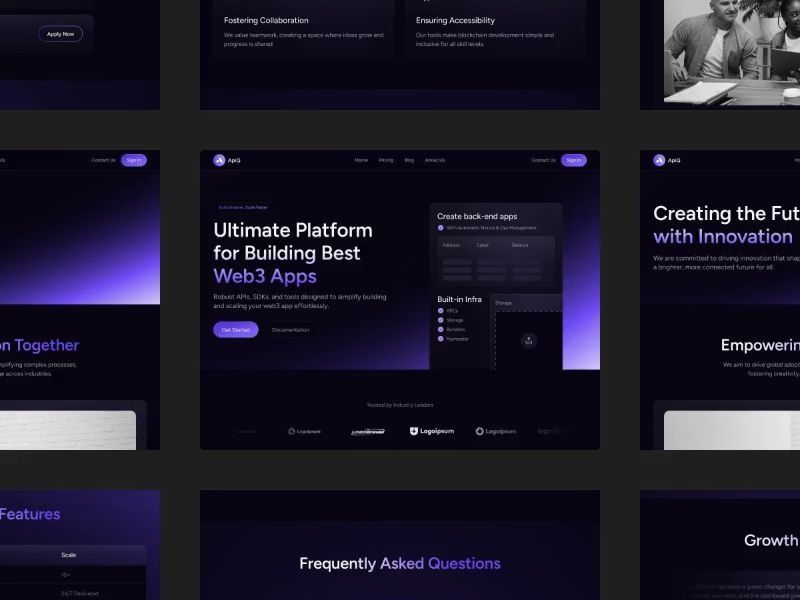Click the Built-in Infra heading

click(x=459, y=299)
